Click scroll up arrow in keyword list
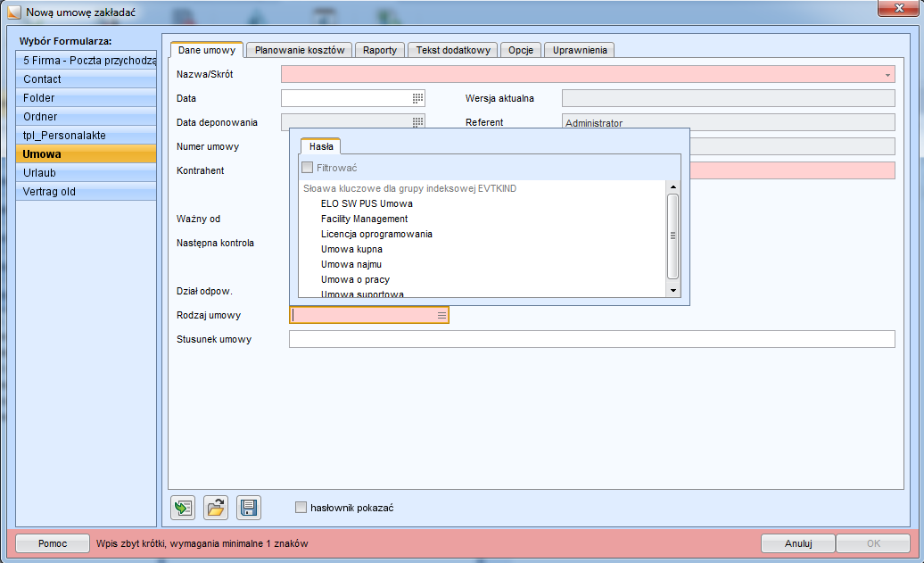This screenshot has width=924, height=563. click(x=673, y=186)
